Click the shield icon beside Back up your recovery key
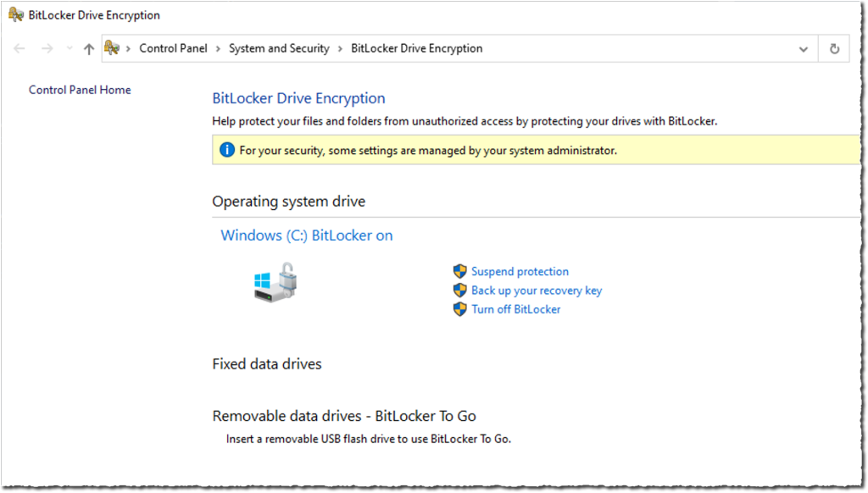Viewport: 868px width, 493px height. pos(459,291)
